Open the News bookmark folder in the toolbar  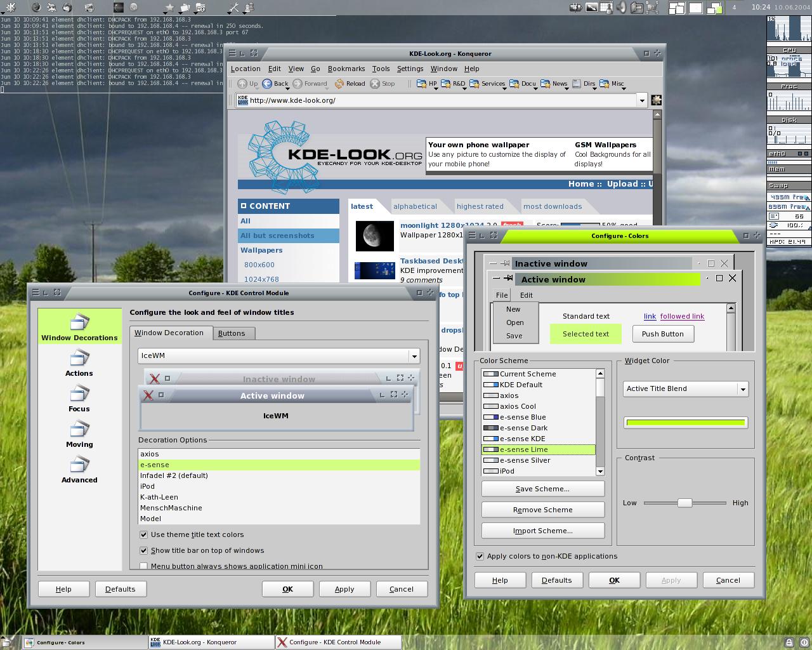tap(554, 84)
